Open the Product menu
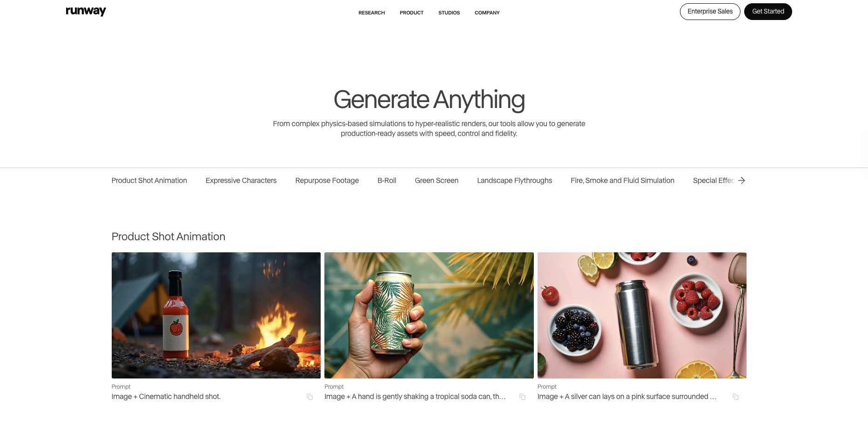Image resolution: width=868 pixels, height=439 pixels. [x=411, y=13]
